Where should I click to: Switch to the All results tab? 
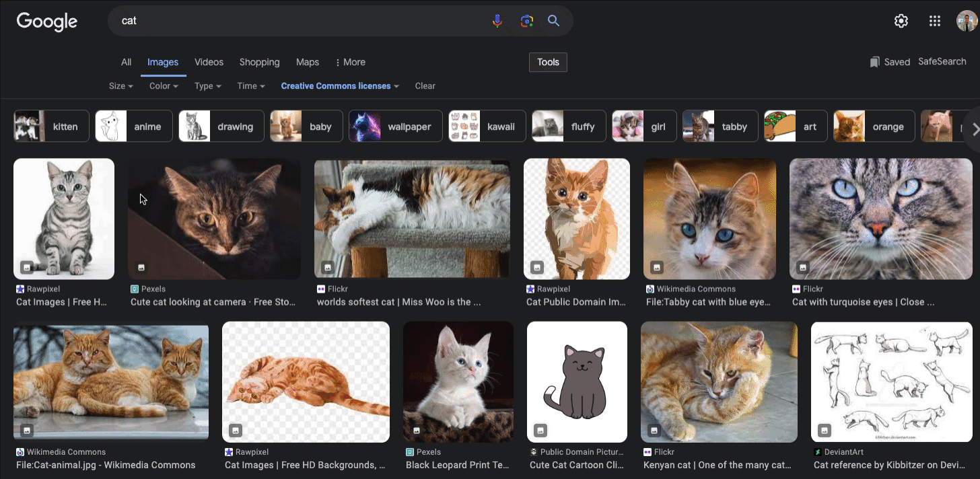click(126, 62)
